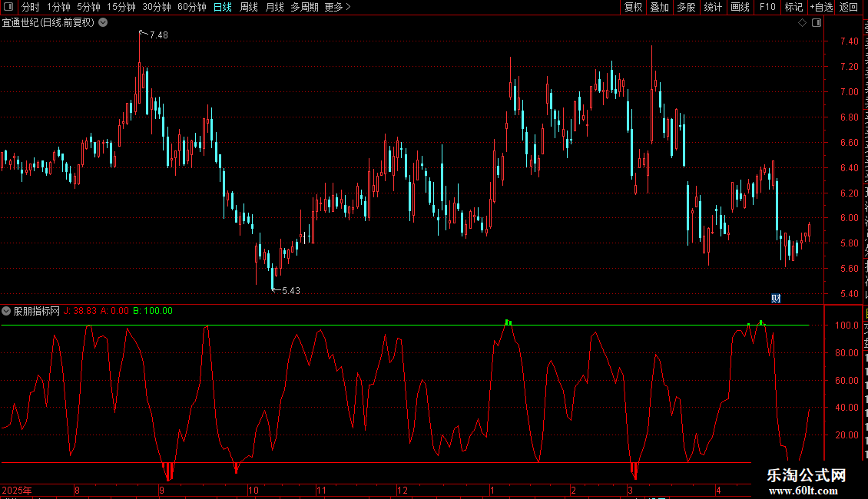Switch to 月线 monthly chart

click(274, 7)
